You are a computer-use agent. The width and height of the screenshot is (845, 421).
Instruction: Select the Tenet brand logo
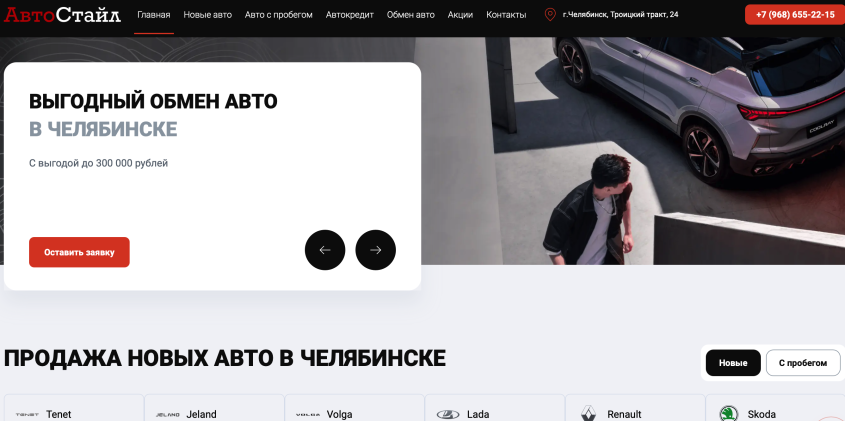click(27, 415)
